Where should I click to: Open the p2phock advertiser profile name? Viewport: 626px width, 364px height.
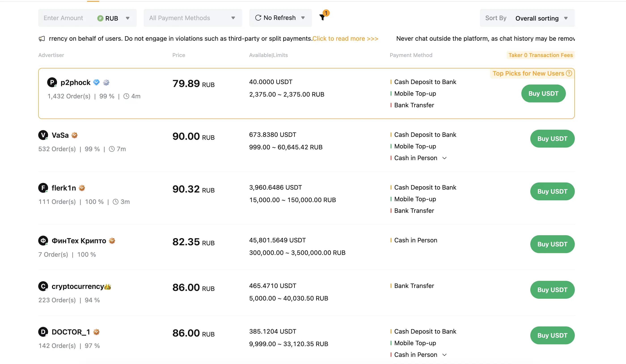coord(75,83)
